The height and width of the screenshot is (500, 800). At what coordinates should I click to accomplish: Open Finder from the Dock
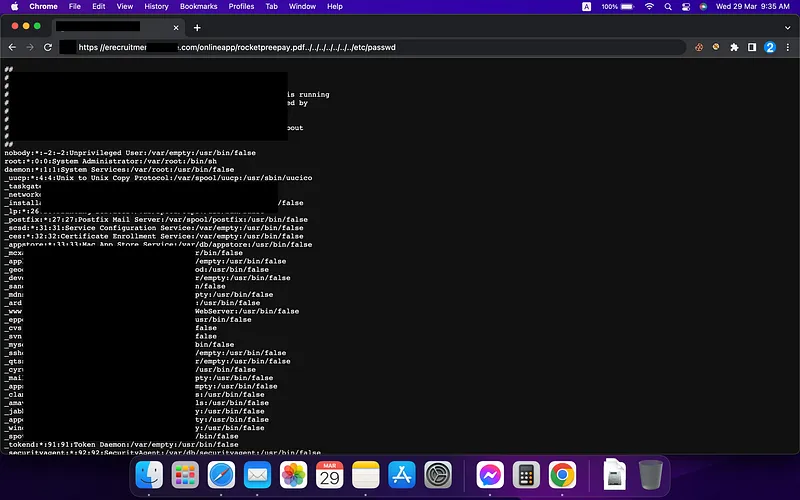(x=149, y=474)
